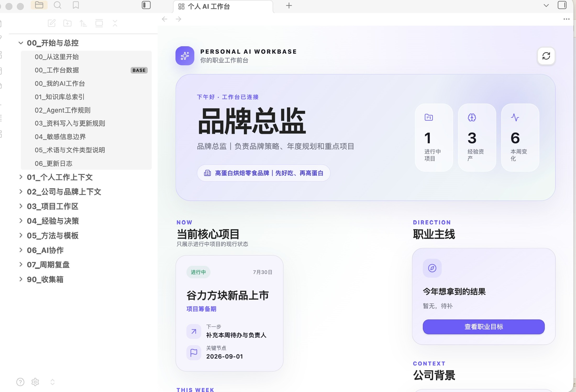Image resolution: width=576 pixels, height=392 pixels.
Task: Open the search magnifier icon
Action: pos(57,5)
